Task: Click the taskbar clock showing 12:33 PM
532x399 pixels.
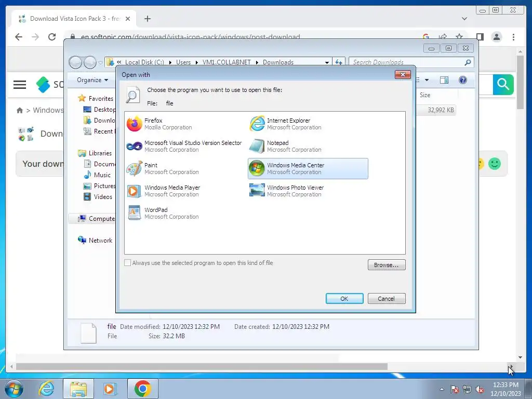Action: 505,389
